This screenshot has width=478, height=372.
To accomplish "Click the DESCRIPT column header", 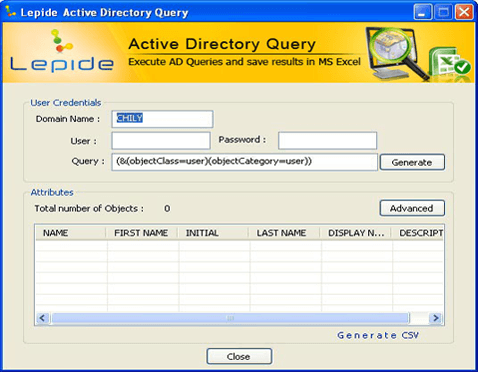I will click(x=418, y=233).
